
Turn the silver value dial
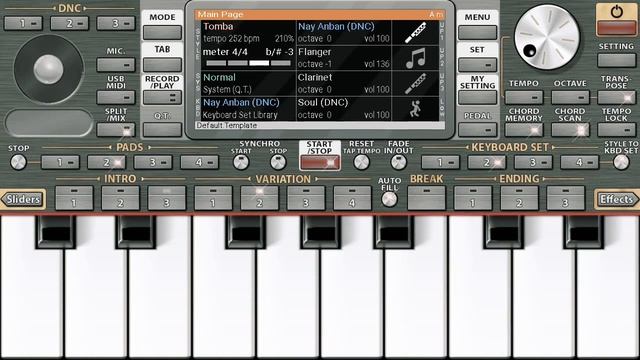[x=547, y=37]
